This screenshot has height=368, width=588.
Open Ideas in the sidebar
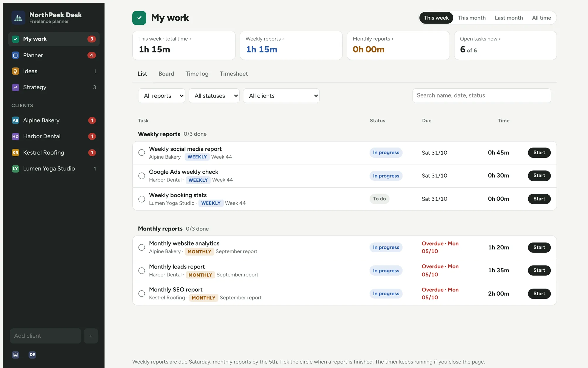[x=54, y=71]
